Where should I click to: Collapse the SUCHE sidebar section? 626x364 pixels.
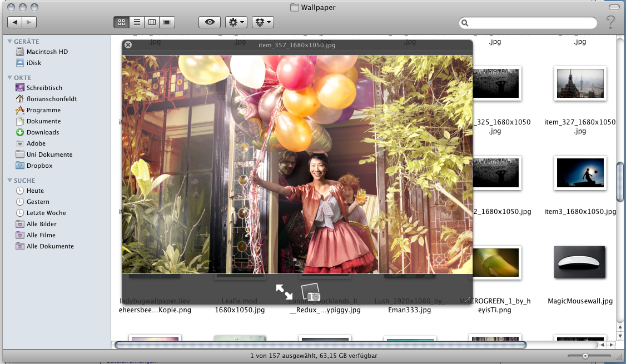pos(9,181)
